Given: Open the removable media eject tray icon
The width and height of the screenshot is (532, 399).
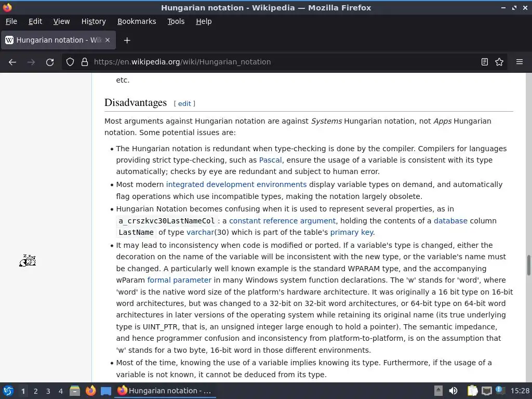Looking at the screenshot, I should [x=438, y=391].
